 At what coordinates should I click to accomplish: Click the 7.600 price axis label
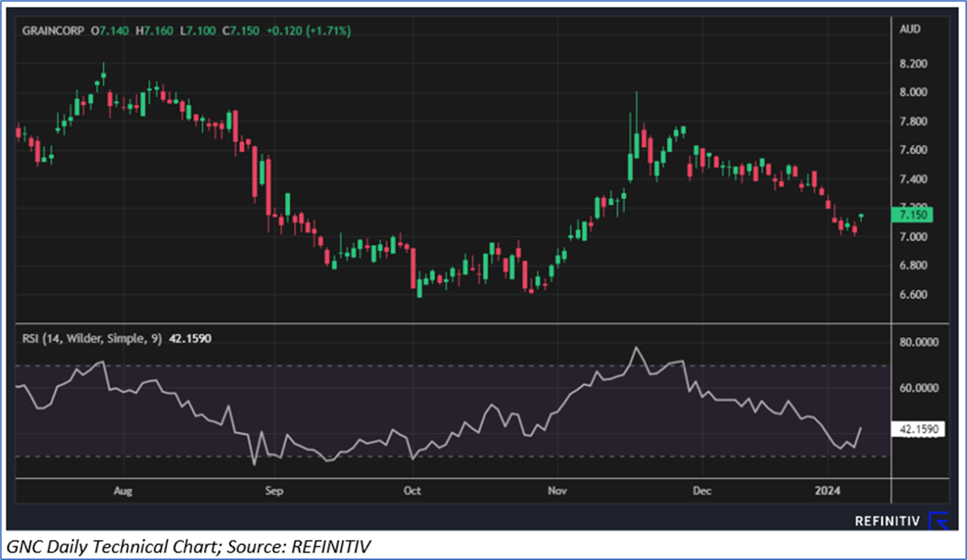click(913, 151)
